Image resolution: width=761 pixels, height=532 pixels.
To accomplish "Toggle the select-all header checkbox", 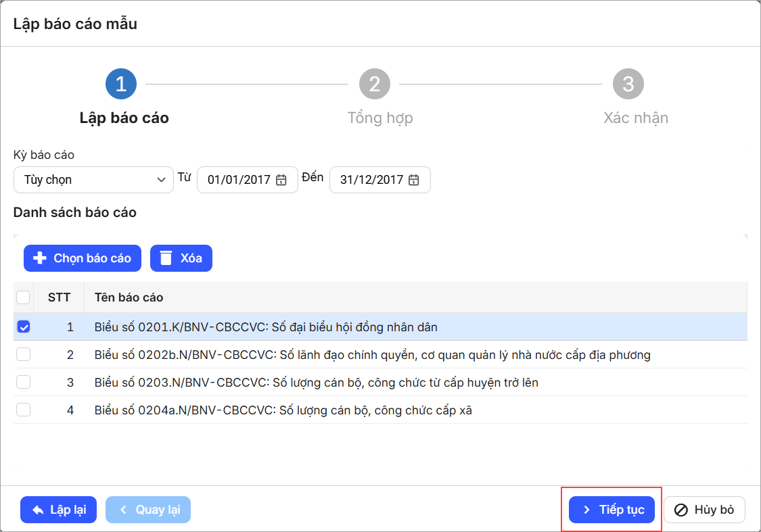I will click(24, 297).
